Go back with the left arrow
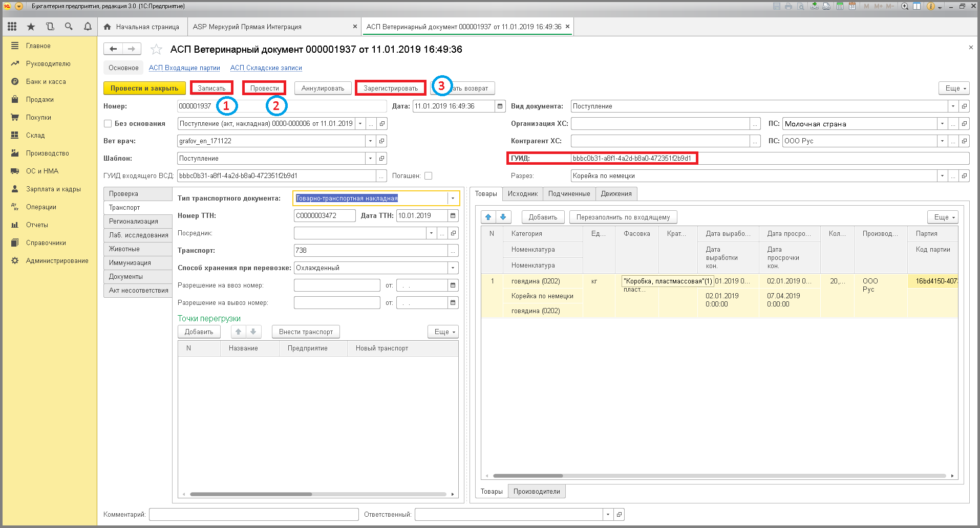This screenshot has width=980, height=528. [113, 49]
